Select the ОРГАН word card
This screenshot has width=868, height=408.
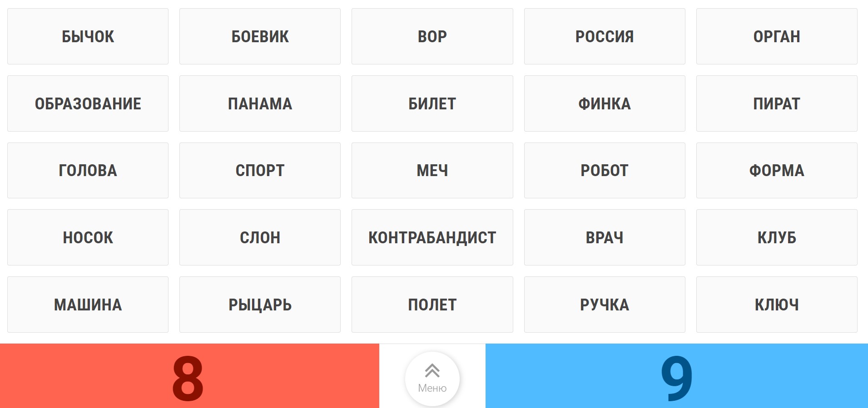click(x=777, y=36)
